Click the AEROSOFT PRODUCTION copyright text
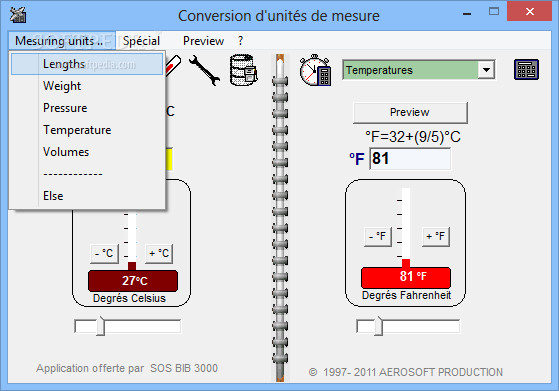This screenshot has width=559, height=391. point(406,372)
